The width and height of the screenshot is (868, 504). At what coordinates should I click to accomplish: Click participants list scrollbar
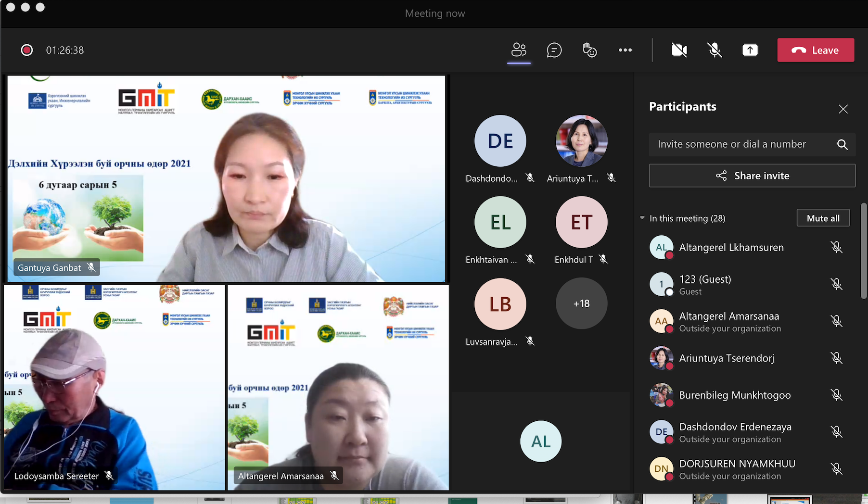[x=864, y=251]
